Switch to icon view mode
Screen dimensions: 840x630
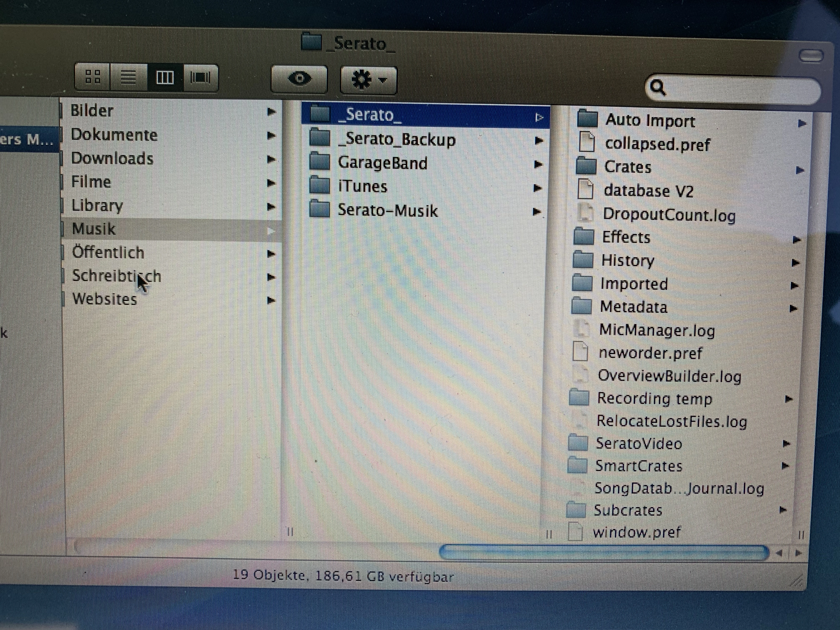[93, 77]
